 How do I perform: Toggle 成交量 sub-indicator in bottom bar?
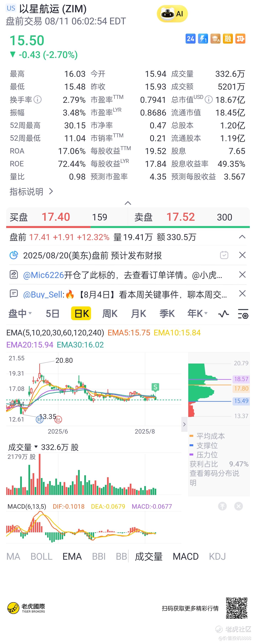click(149, 556)
